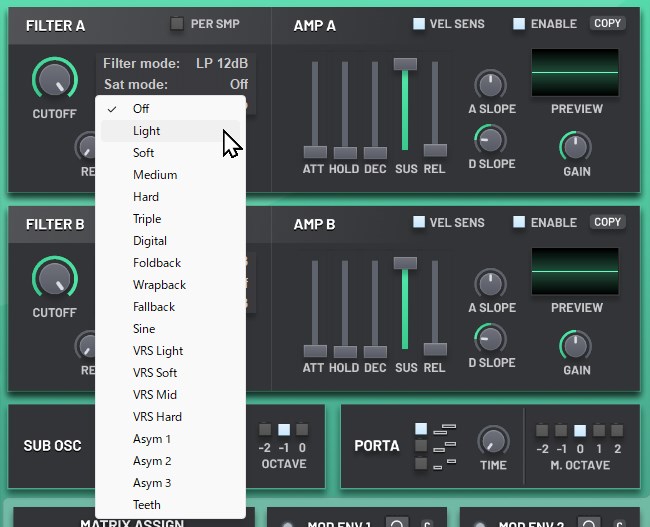
Task: Toggle VEL SENS for Amp A
Action: point(419,24)
